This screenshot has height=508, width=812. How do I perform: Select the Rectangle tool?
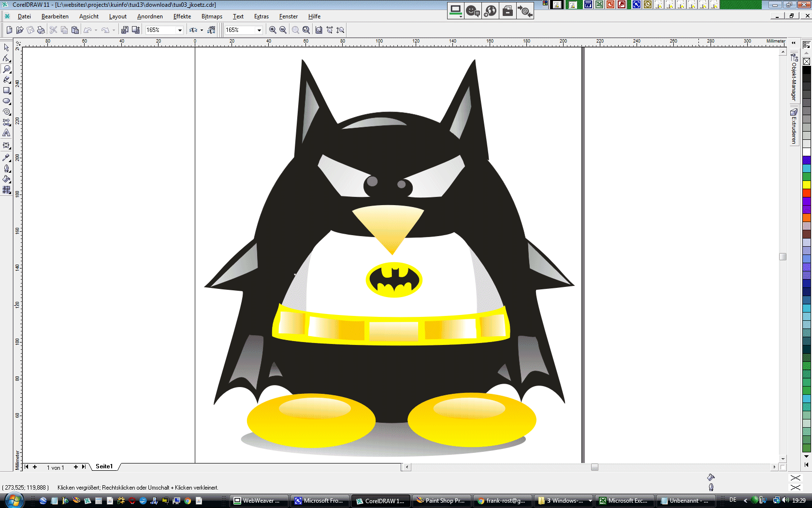pos(6,90)
